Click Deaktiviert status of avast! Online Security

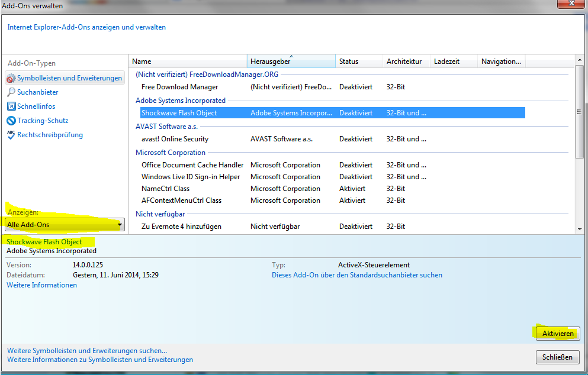click(x=356, y=139)
